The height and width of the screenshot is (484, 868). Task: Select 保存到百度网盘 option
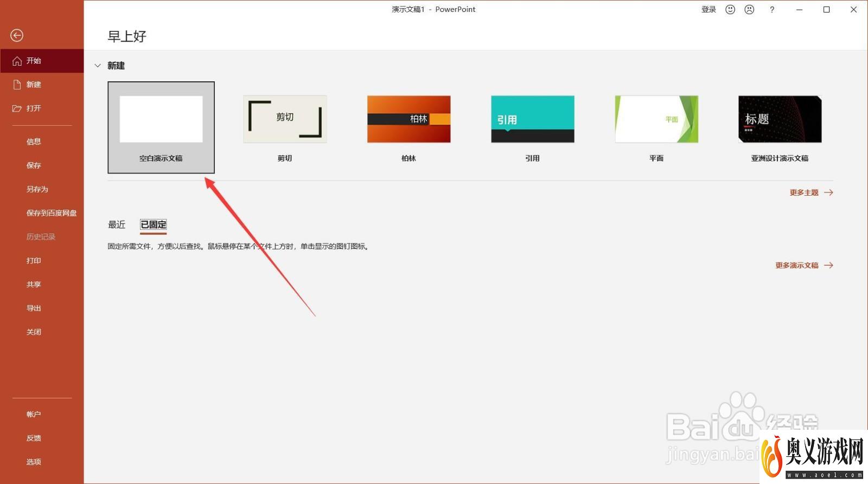point(52,213)
